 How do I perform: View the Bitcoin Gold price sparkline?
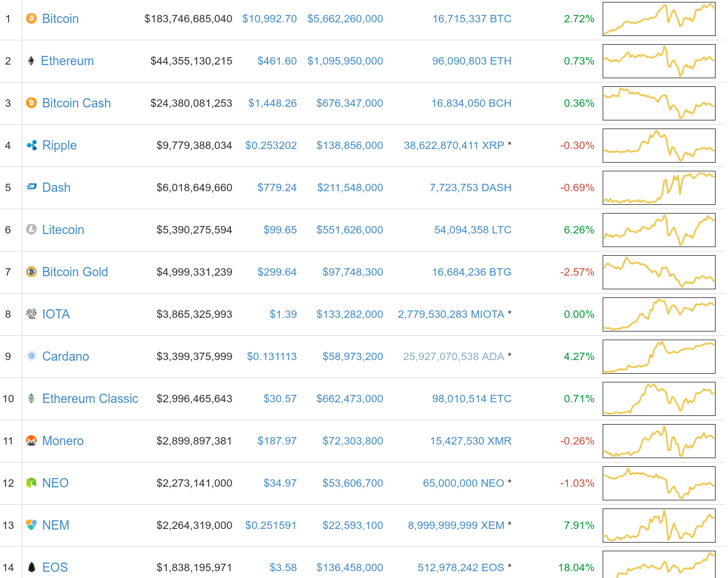[659, 272]
